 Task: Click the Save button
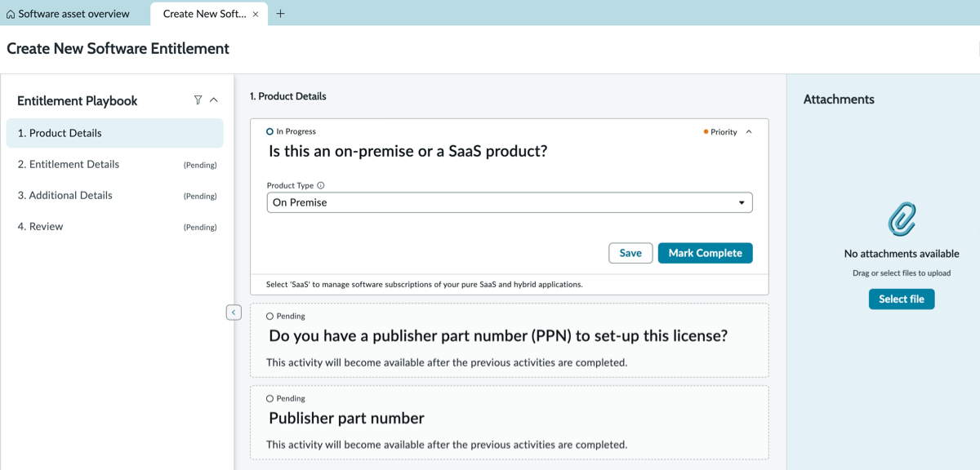click(630, 253)
